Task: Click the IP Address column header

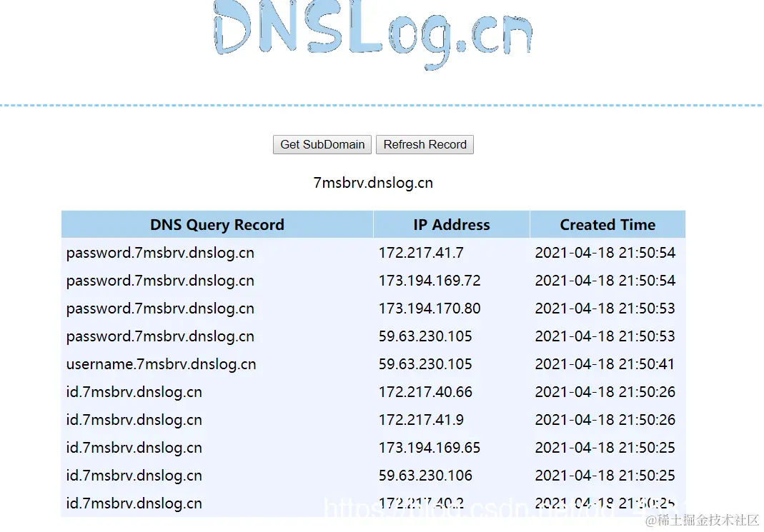Action: (x=452, y=224)
